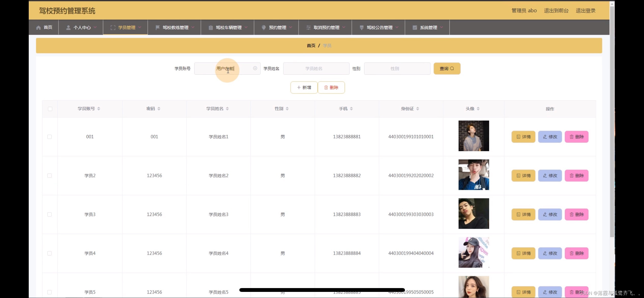Click 修改 for 学员2 row

pos(550,176)
